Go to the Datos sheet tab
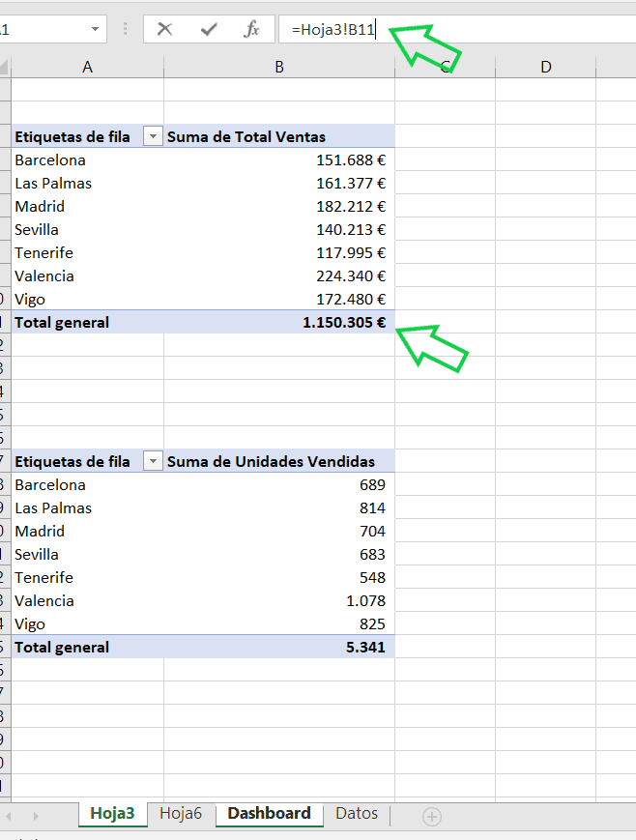Viewport: 636px width, 840px height. click(357, 813)
